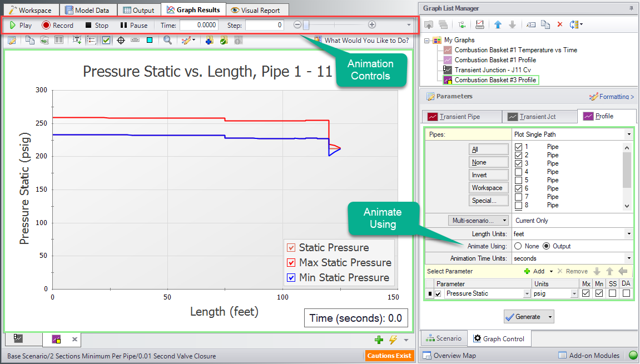Collapse the My Graphs tree node
640x364 pixels.
tap(428, 40)
